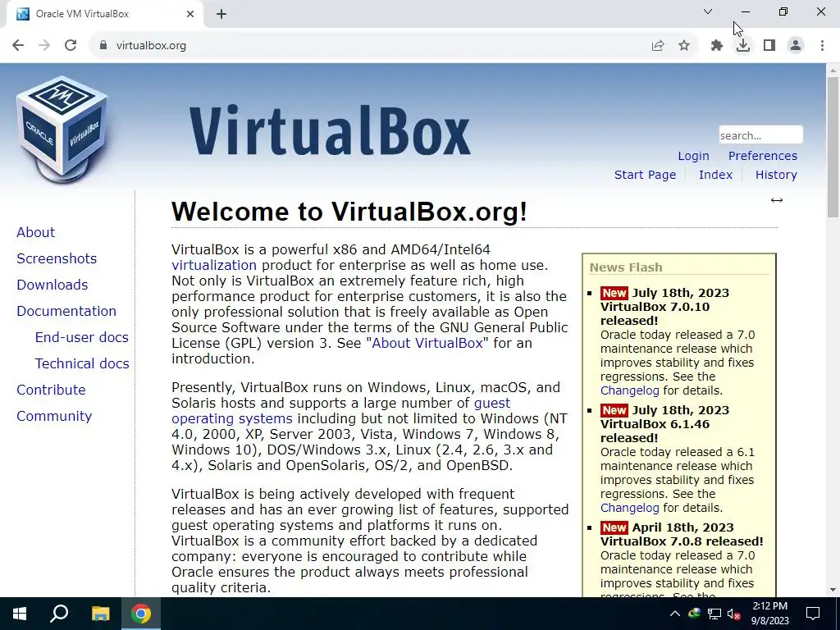
Task: Open the Contribute page
Action: pyautogui.click(x=51, y=390)
